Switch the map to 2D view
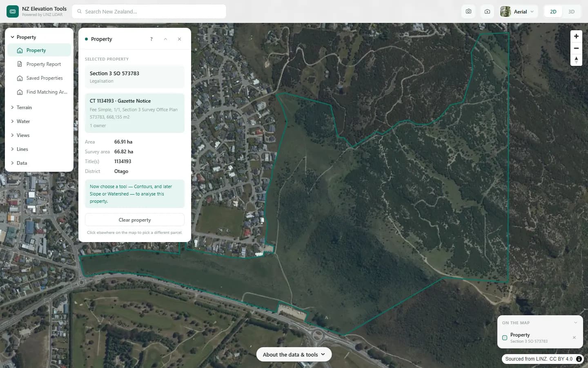The width and height of the screenshot is (588, 368). [x=553, y=11]
